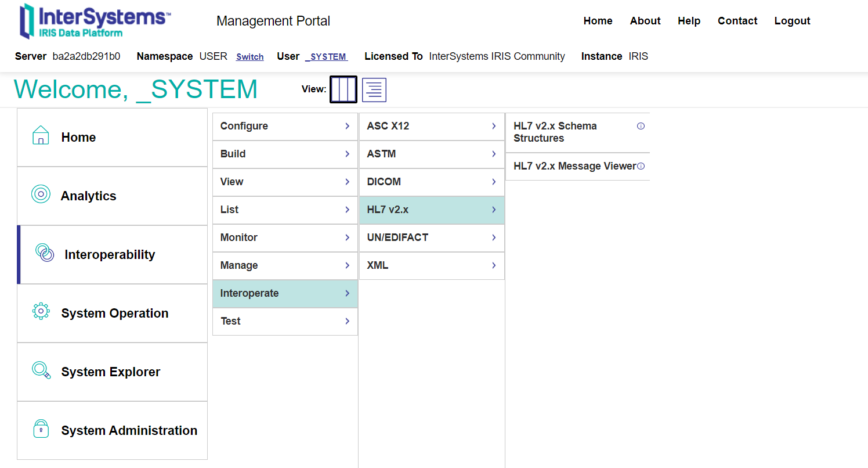Select the System Operation sidebar section

point(112,314)
